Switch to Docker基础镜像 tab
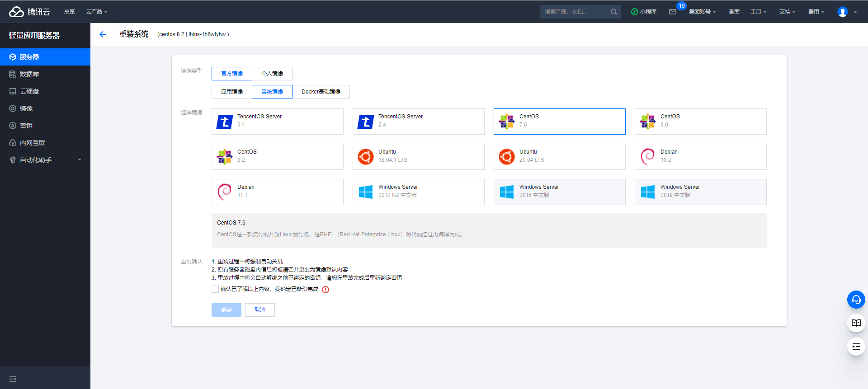 [x=321, y=92]
